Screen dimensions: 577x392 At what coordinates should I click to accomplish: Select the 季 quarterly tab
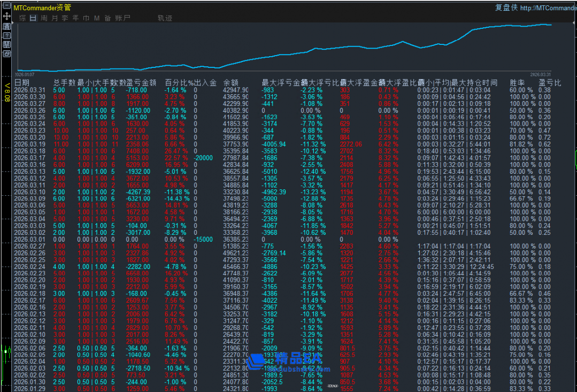coord(65,18)
